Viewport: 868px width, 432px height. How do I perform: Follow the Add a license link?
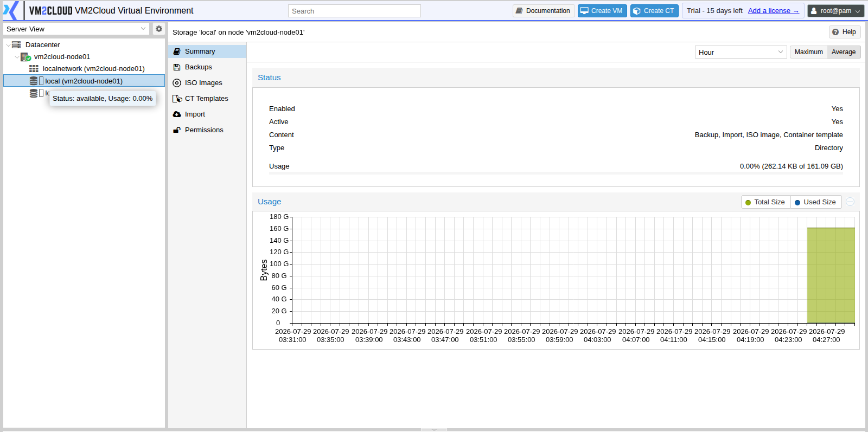(x=773, y=11)
